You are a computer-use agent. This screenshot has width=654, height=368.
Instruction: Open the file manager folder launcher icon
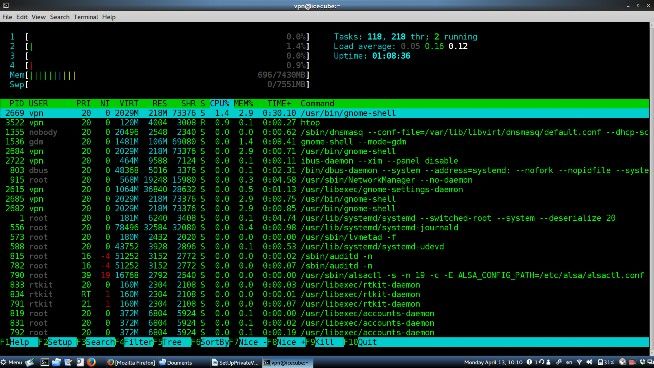[x=56, y=362]
